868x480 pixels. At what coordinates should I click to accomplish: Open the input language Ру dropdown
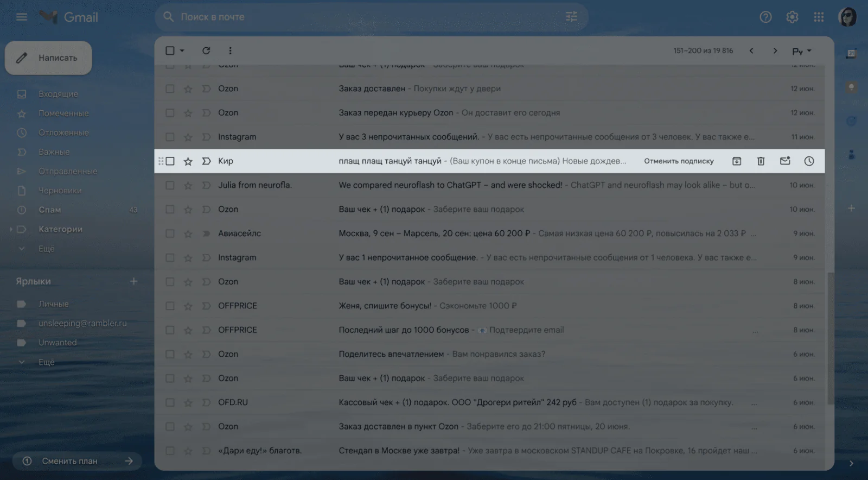(801, 51)
